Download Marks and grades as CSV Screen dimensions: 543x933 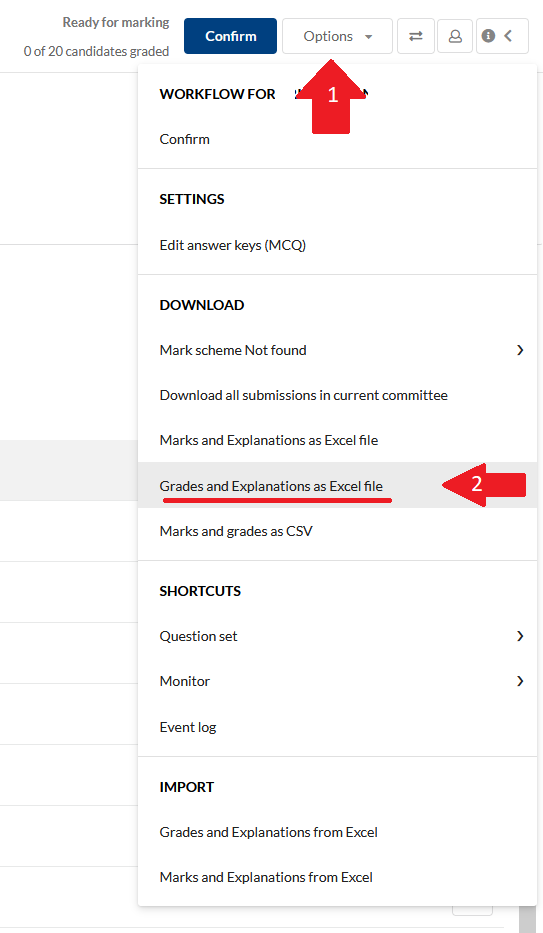pos(236,531)
